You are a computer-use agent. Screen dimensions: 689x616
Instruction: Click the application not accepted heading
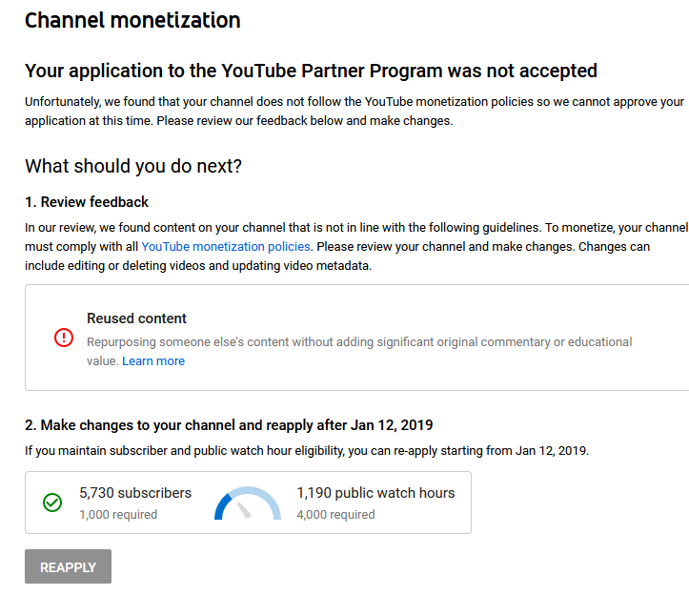coord(311,71)
